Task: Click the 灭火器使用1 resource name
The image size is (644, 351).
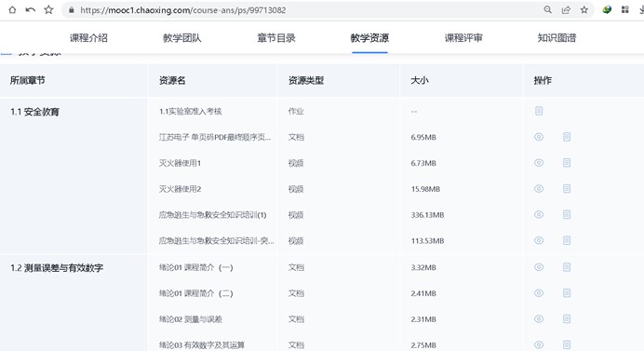Action: pos(180,163)
